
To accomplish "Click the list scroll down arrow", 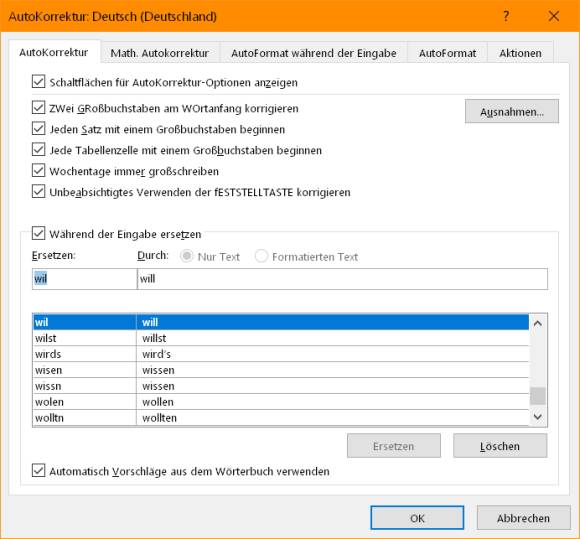I will [x=538, y=417].
